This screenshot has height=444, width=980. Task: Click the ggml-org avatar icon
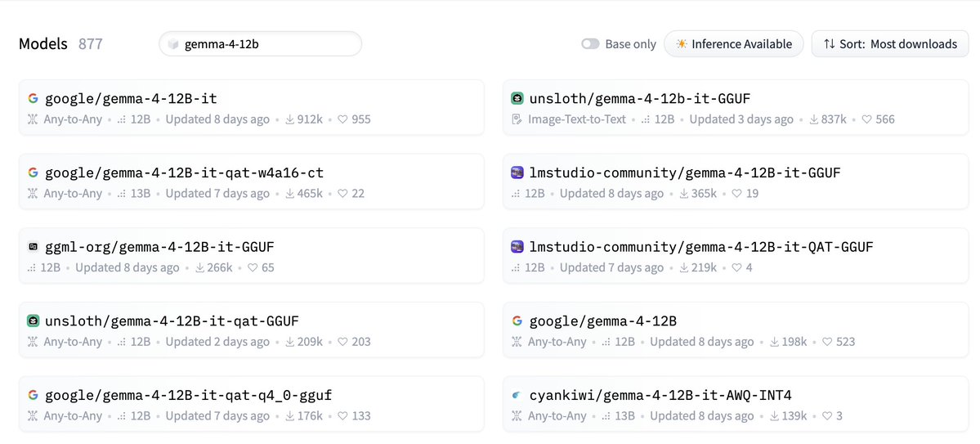pos(34,247)
